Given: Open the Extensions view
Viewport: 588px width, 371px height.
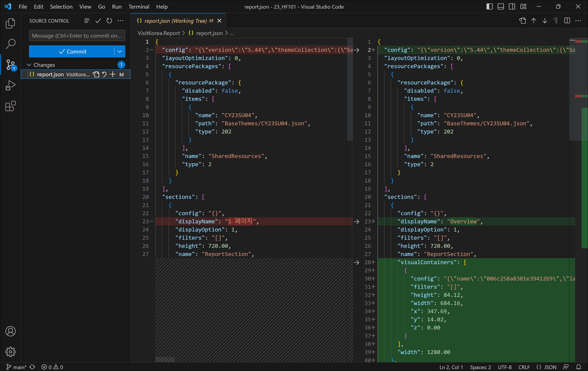Looking at the screenshot, I should pos(10,106).
